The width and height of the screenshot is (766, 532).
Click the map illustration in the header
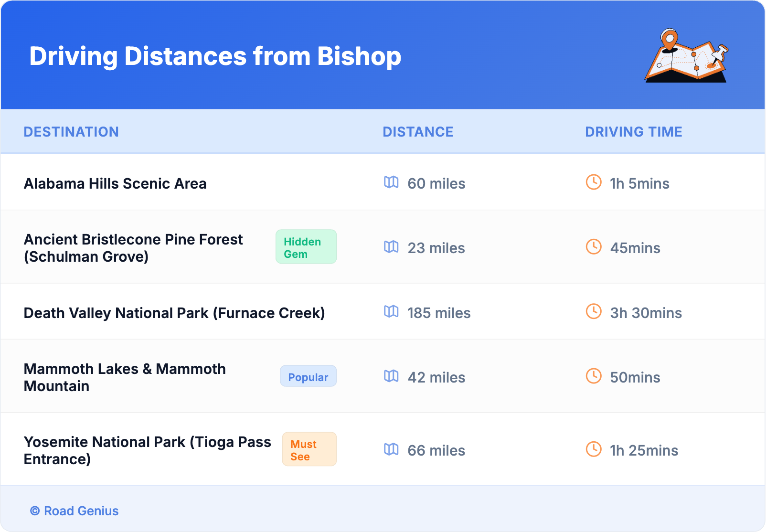coord(686,56)
